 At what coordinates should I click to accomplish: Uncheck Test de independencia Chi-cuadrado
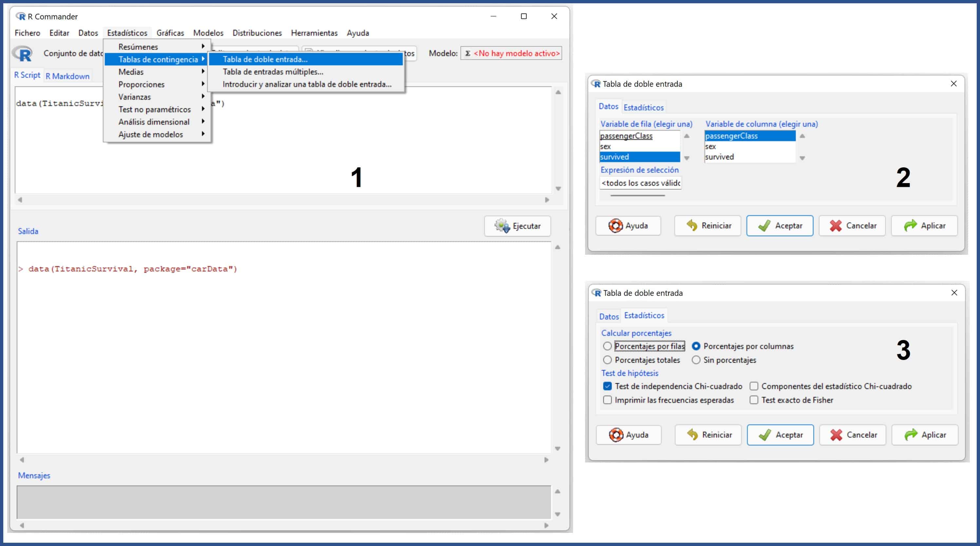(x=607, y=386)
